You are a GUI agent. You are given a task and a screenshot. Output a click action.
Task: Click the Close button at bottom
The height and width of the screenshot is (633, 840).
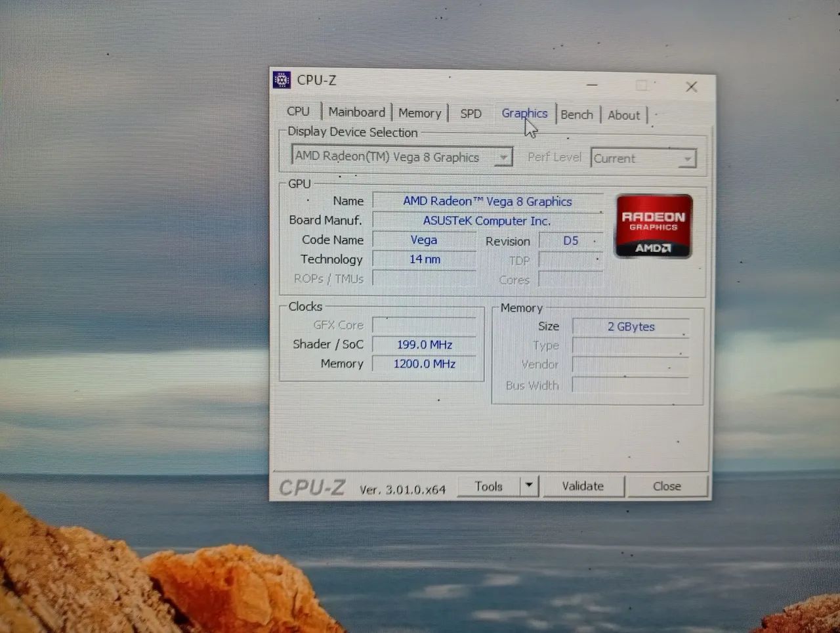(x=667, y=487)
